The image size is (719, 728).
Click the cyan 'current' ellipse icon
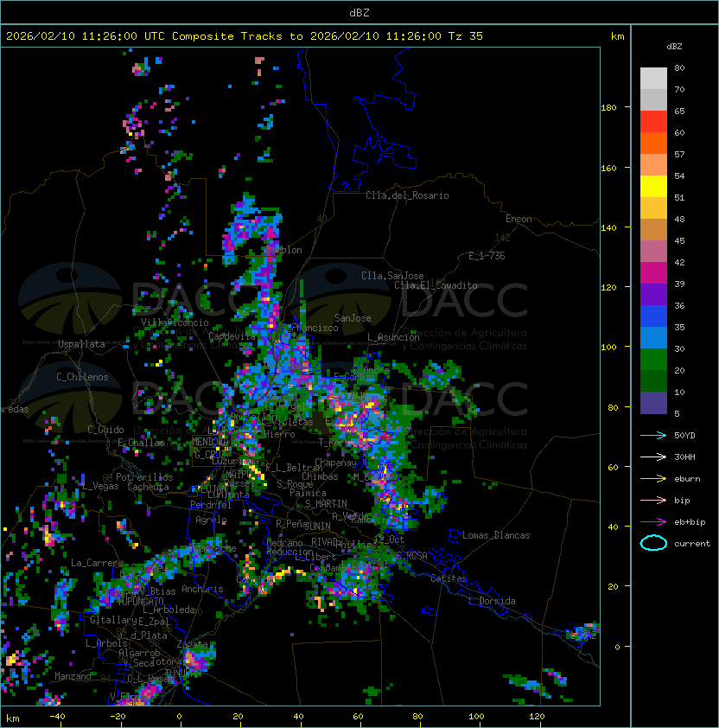point(653,543)
